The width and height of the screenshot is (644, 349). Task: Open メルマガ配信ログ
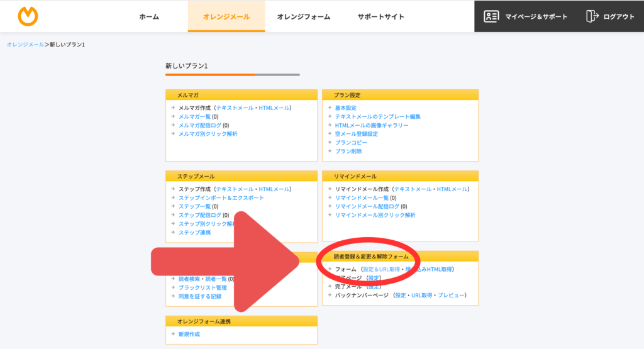click(x=199, y=125)
